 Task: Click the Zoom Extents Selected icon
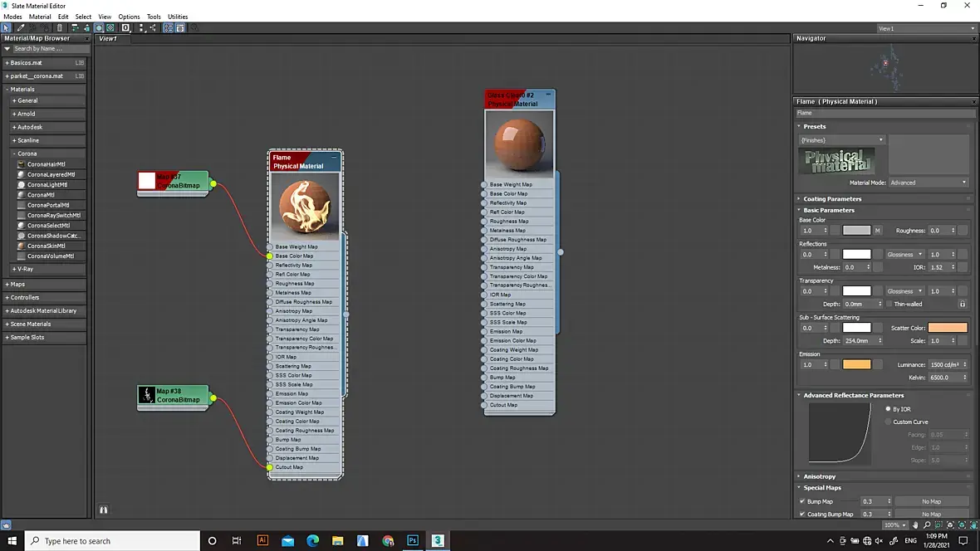pyautogui.click(x=962, y=524)
